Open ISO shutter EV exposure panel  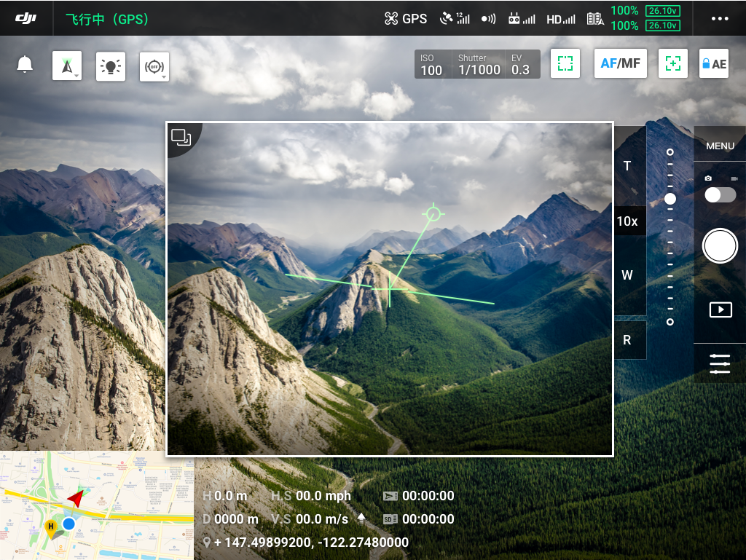[x=477, y=64]
